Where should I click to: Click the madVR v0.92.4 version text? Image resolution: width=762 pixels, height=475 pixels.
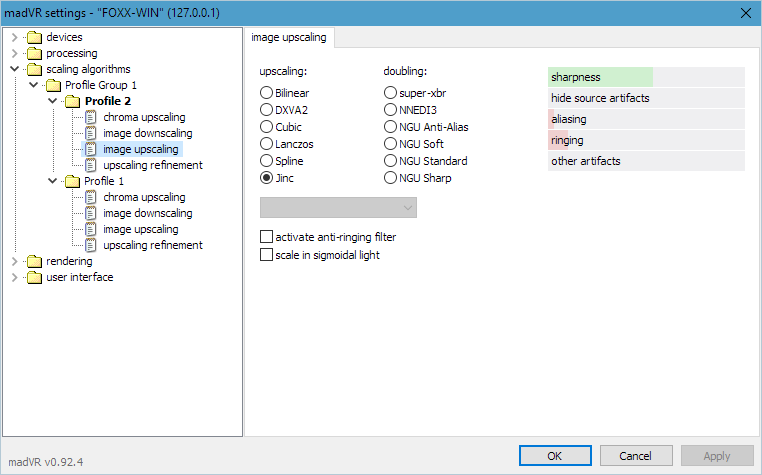pos(46,462)
